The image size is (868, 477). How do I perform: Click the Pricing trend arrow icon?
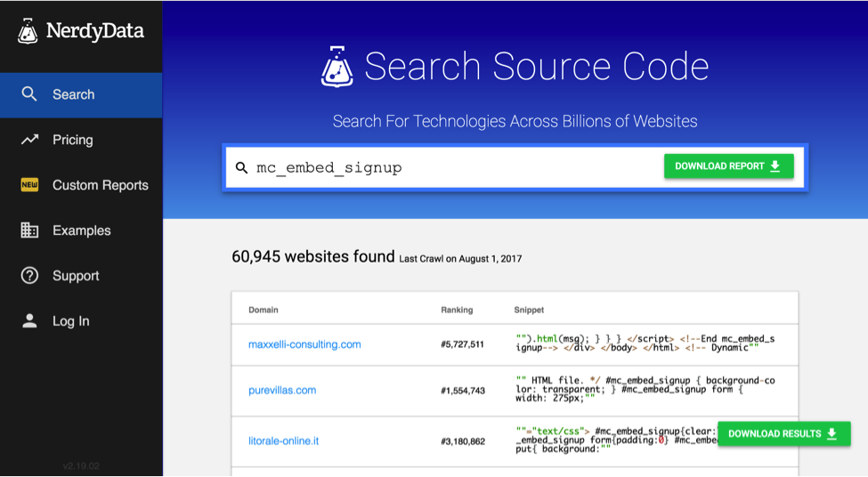30,140
